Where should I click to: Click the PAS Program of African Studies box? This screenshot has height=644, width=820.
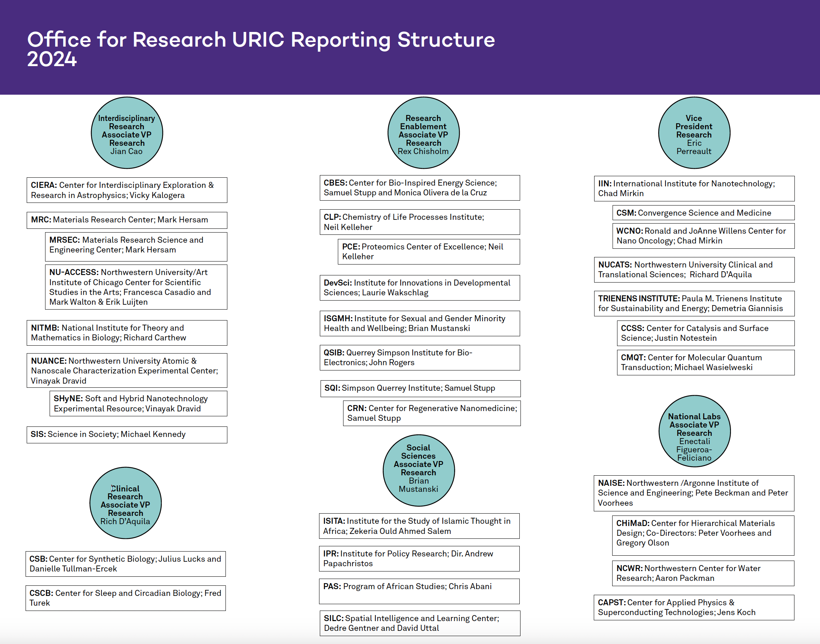(x=419, y=591)
